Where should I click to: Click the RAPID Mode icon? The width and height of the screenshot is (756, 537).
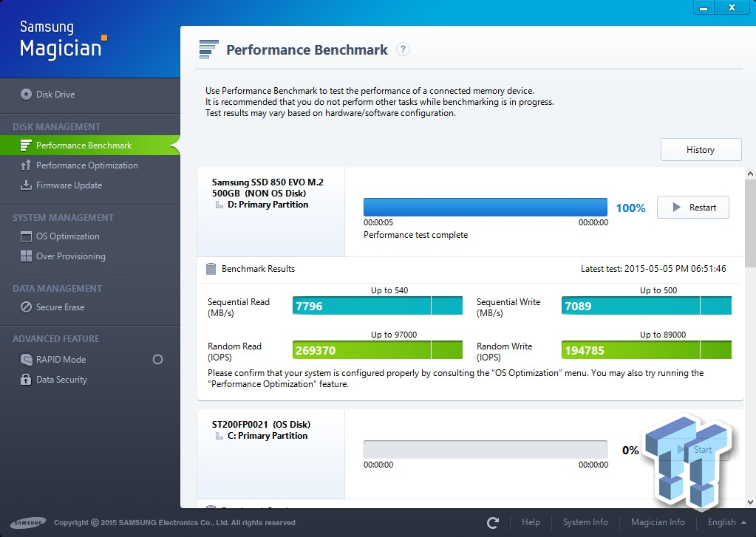coord(26,359)
